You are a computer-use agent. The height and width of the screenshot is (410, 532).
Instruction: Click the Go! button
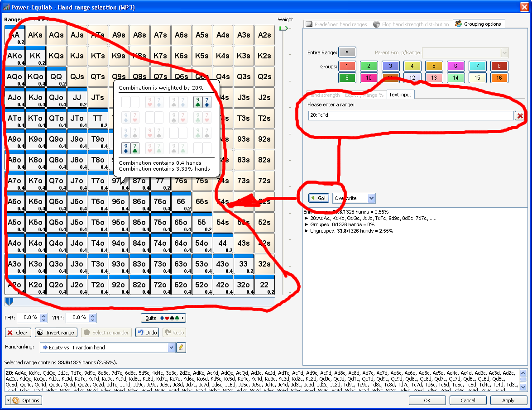point(319,198)
